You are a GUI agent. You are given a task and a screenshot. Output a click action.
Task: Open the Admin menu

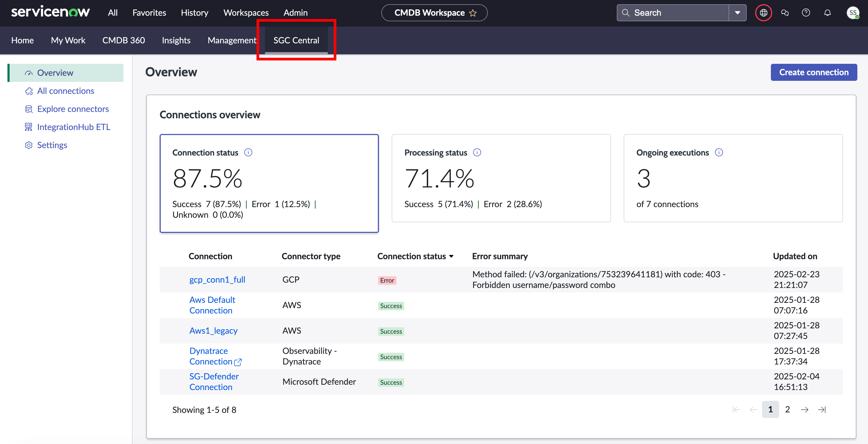296,13
